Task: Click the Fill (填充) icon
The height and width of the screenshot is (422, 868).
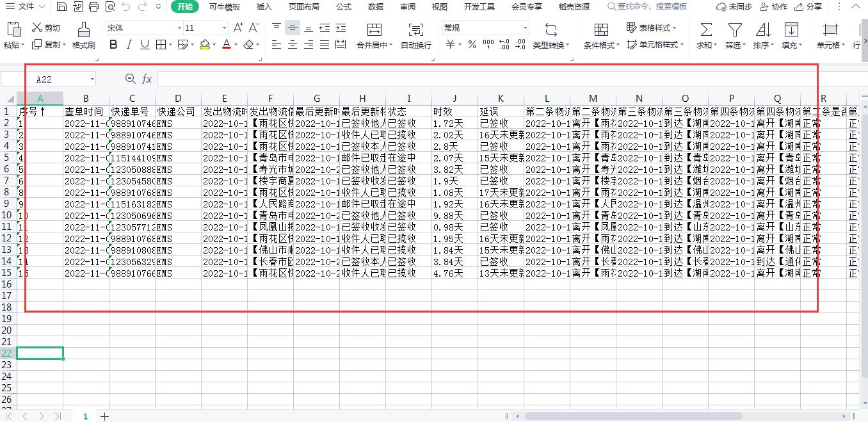Action: click(792, 30)
